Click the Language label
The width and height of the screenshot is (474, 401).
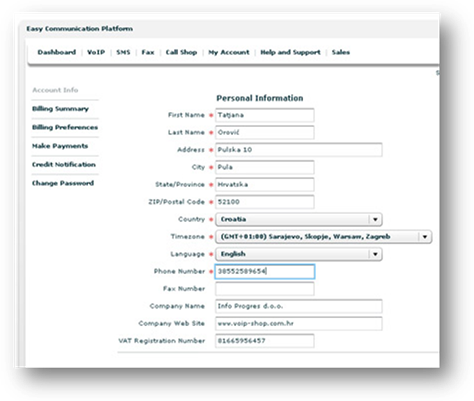coord(188,254)
